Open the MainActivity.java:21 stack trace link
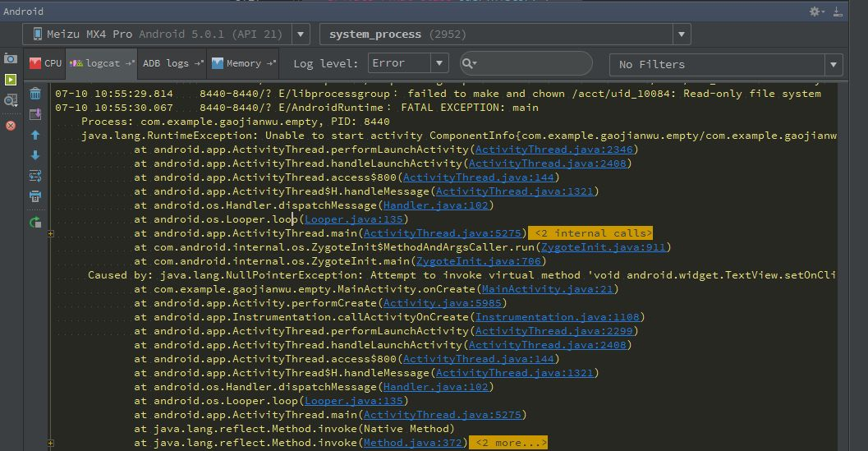This screenshot has width=868, height=451. coord(549,289)
